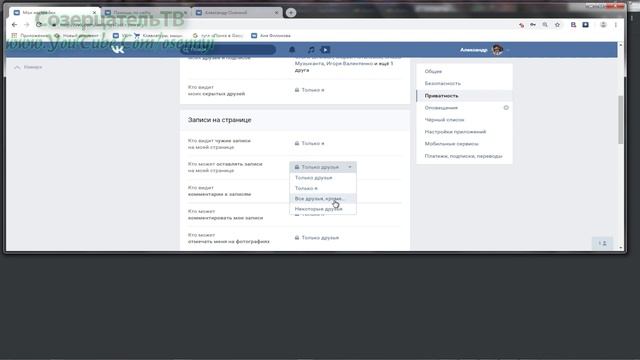Click the VK page scrollbar thumb
The width and height of the screenshot is (640, 360).
[620, 120]
